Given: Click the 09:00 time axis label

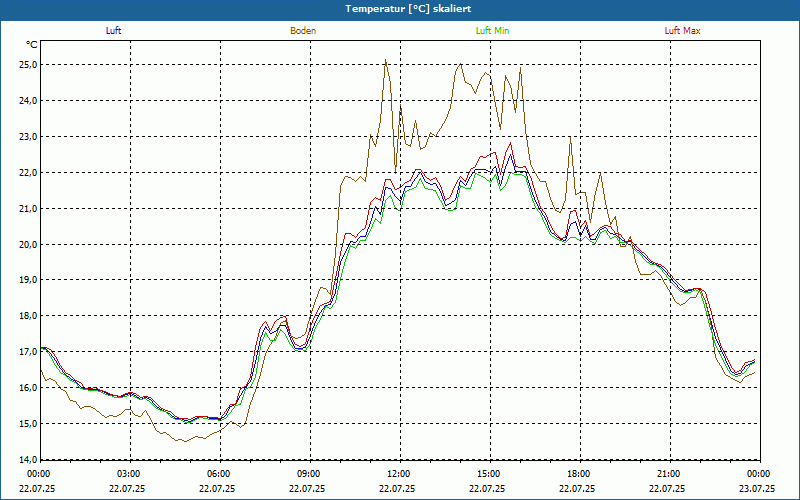Looking at the screenshot, I should point(308,474).
